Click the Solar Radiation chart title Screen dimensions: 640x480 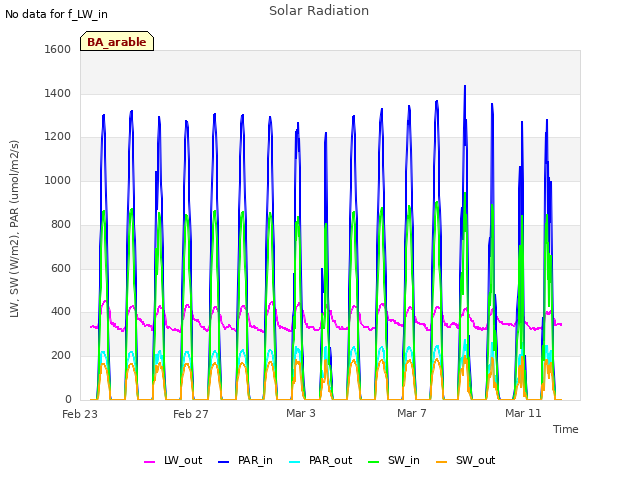click(319, 11)
